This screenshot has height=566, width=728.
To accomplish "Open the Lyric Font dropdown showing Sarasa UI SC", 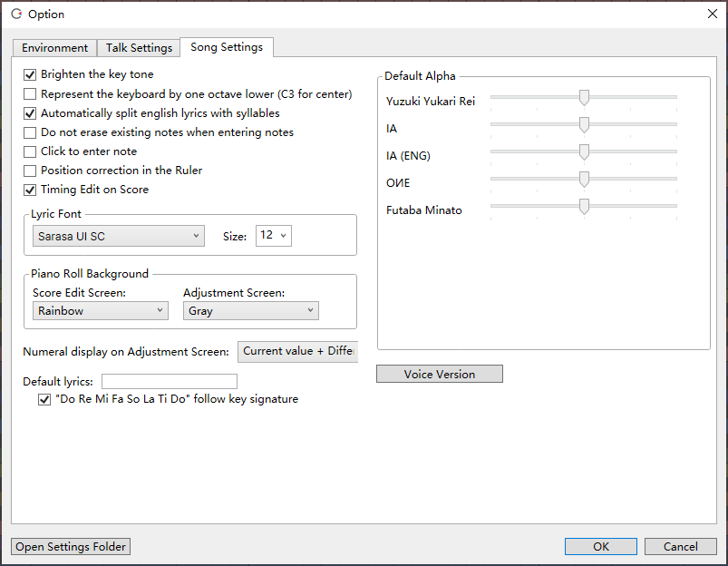I will [x=118, y=236].
